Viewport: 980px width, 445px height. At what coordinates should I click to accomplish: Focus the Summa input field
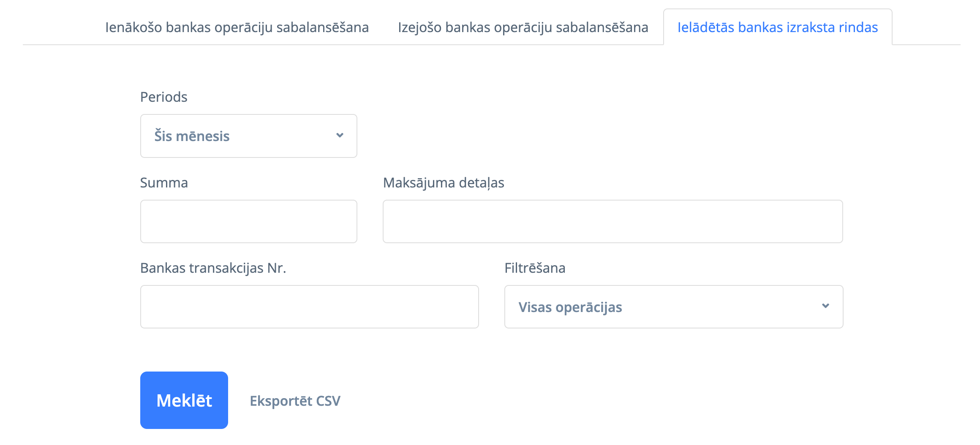coord(248,221)
